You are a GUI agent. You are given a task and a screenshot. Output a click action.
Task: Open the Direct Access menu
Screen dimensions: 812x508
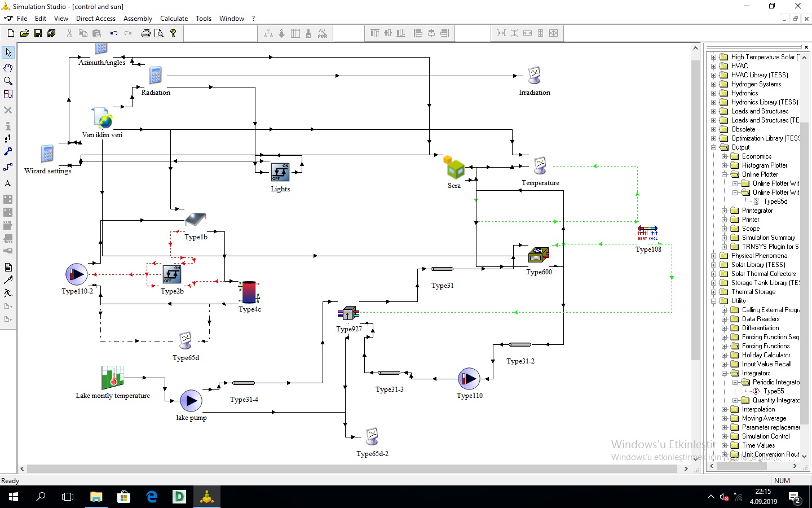(x=96, y=19)
